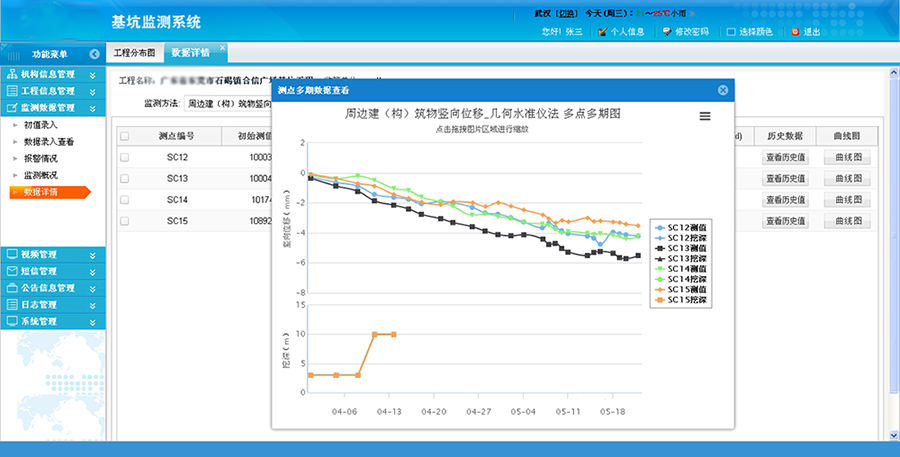Click 查看历史值 button in first row
This screenshot has width=900, height=457.
785,158
